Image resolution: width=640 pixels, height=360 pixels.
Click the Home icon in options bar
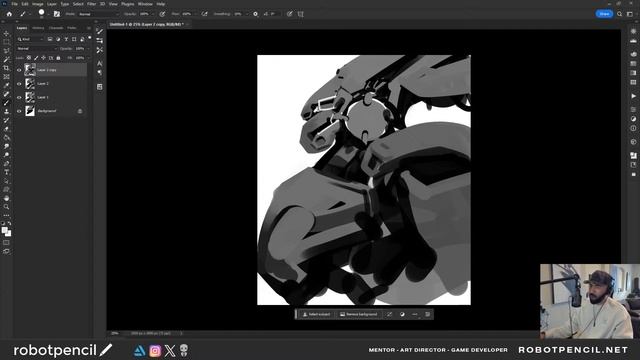tap(9, 14)
